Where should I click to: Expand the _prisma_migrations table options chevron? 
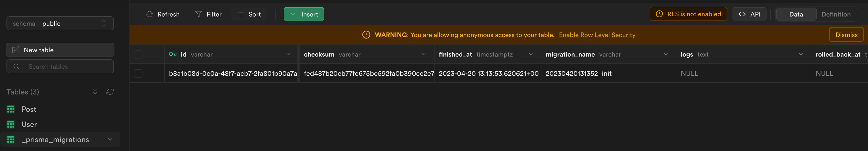click(110, 140)
